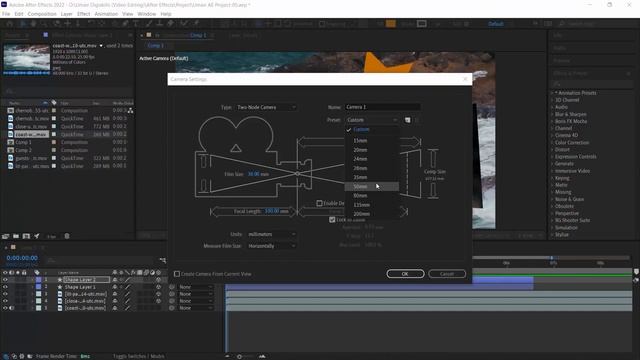The width and height of the screenshot is (640, 360).
Task: Click the current time 0:00:00:00 display
Action: point(22,258)
